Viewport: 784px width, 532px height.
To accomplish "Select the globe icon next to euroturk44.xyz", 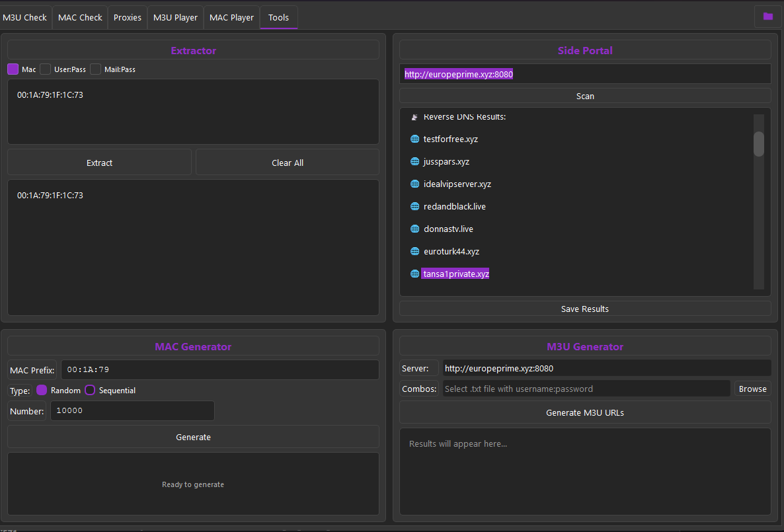I will coord(414,251).
